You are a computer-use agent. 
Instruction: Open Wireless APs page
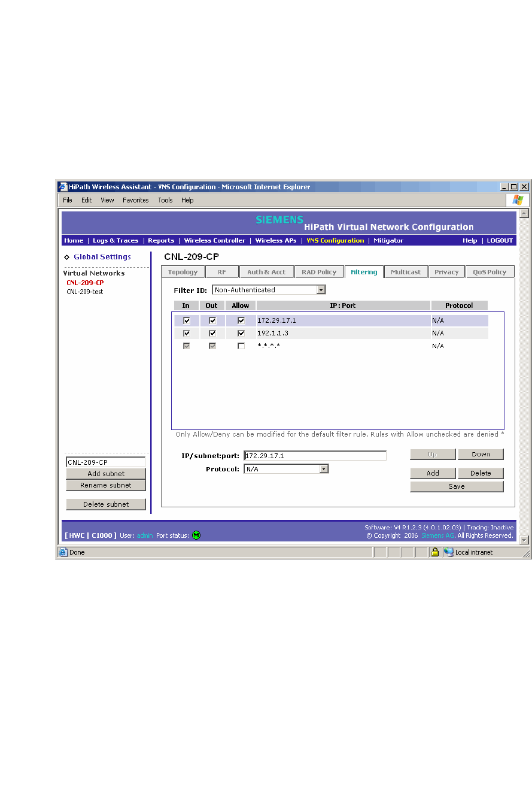pos(275,241)
